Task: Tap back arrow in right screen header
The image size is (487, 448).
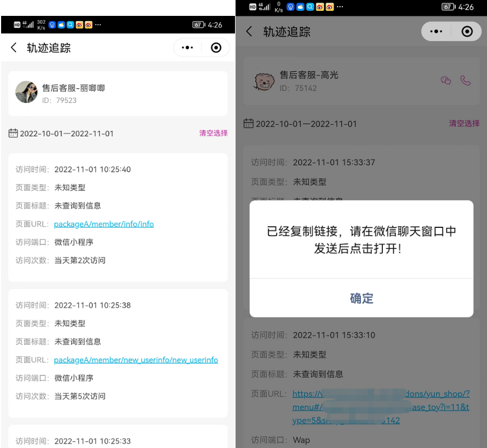Action: tap(249, 32)
